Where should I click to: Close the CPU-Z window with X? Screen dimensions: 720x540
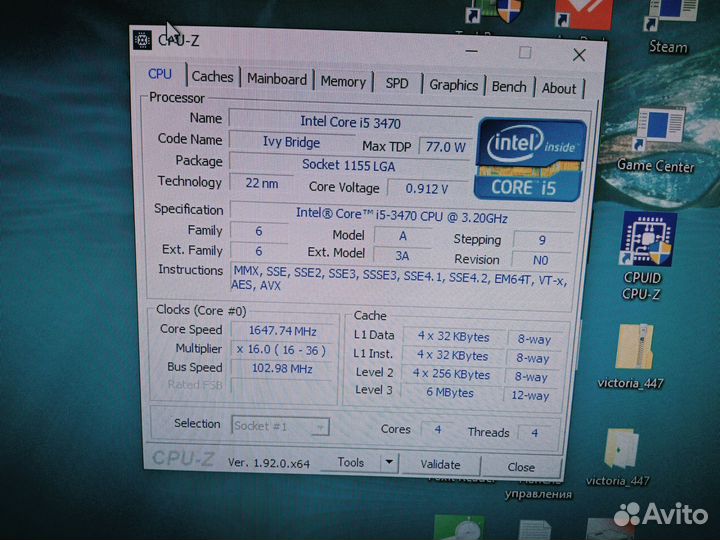click(x=579, y=55)
